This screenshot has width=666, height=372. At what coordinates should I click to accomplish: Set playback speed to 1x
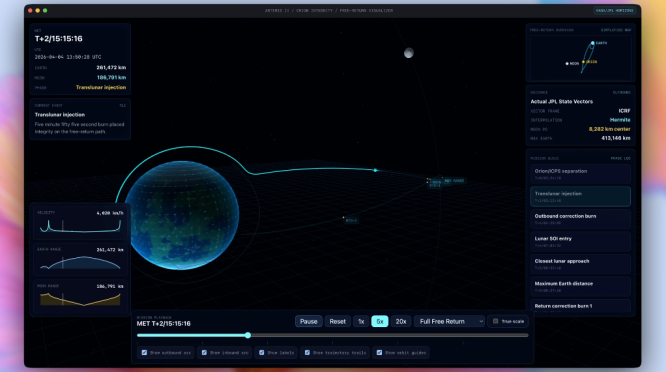(361, 321)
